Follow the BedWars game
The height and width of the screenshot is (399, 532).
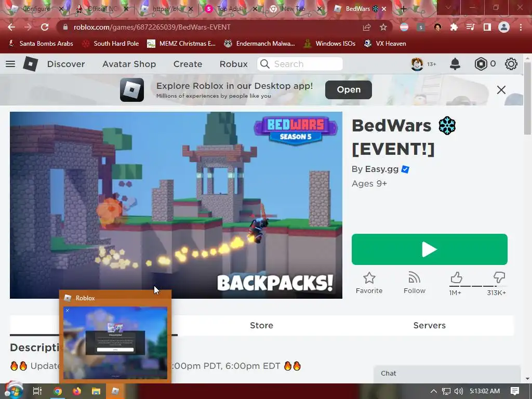pos(414,283)
